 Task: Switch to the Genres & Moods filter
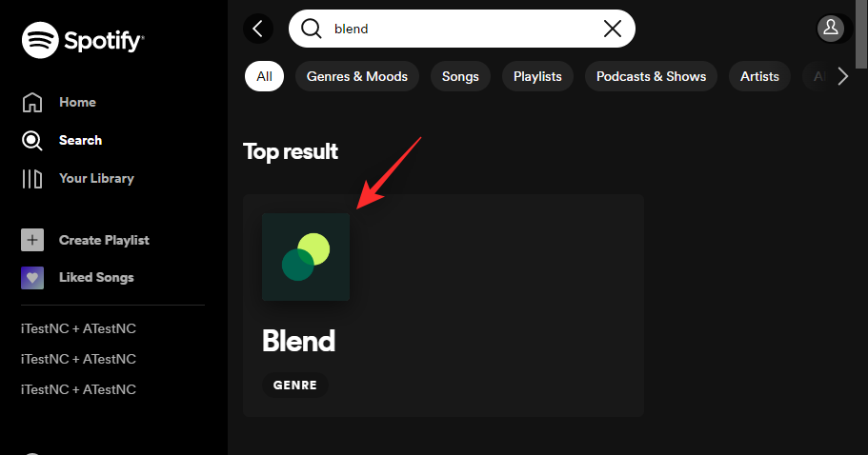357,76
